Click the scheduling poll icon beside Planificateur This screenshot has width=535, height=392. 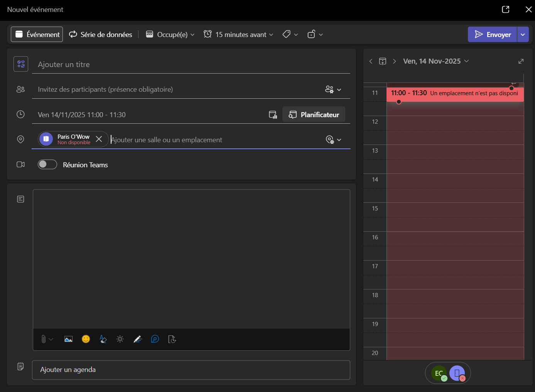point(273,114)
